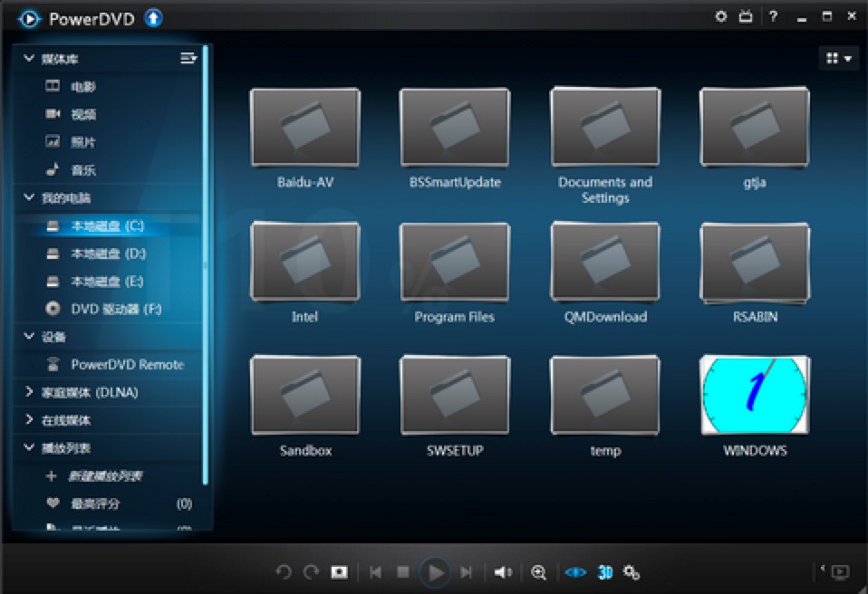Screen dimensions: 868x594
Task: Open PowerDVD help with the question mark icon
Action: pyautogui.click(x=772, y=16)
